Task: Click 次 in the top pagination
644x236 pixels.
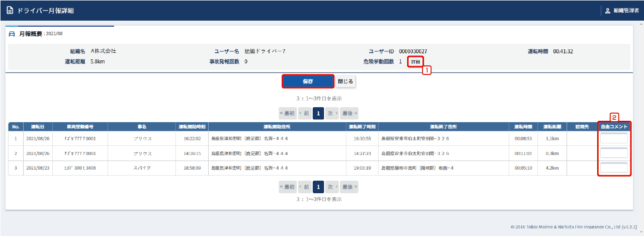Action: point(331,113)
